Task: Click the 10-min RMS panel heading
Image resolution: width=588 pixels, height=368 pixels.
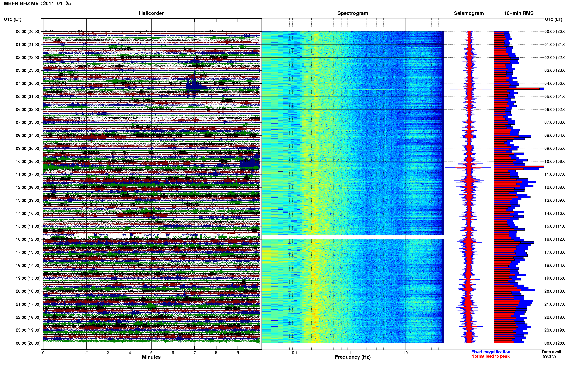Action: pos(519,13)
